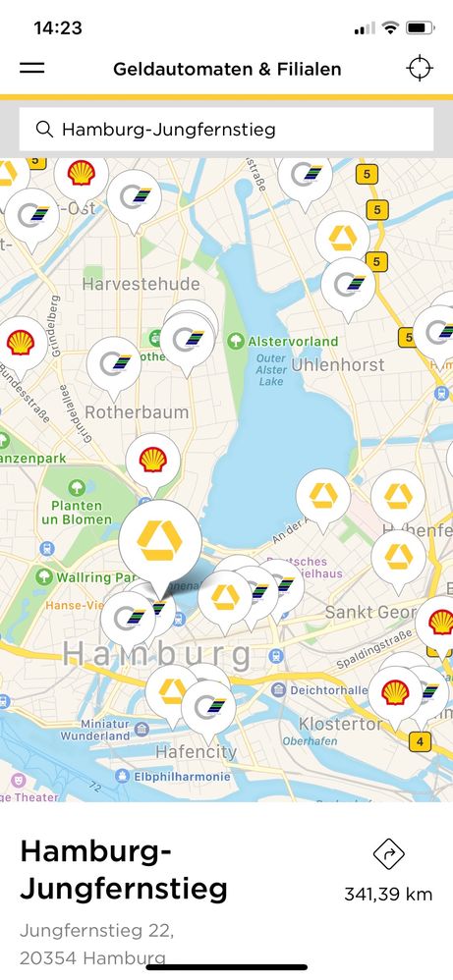Viewport: 453px width, 980px height.
Task: Tap the Shell pin by Bundesstraße
Action: click(21, 343)
